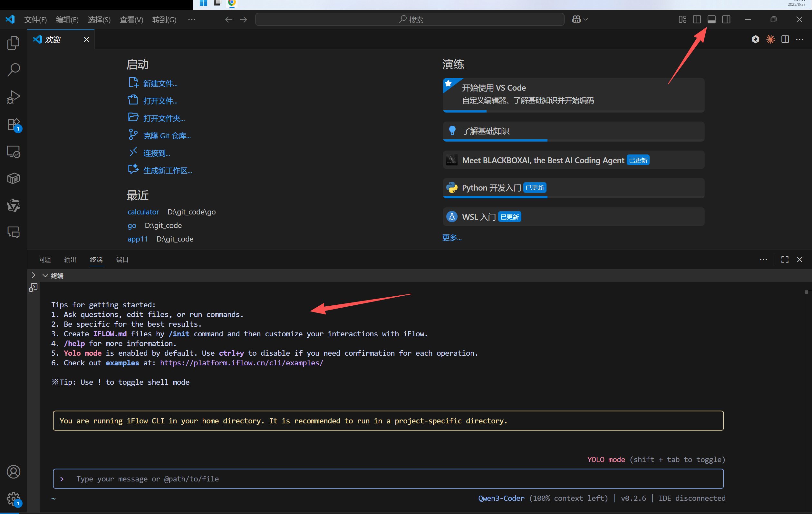Open the overflow menu beside 转到(G)
The image size is (812, 514).
click(191, 20)
